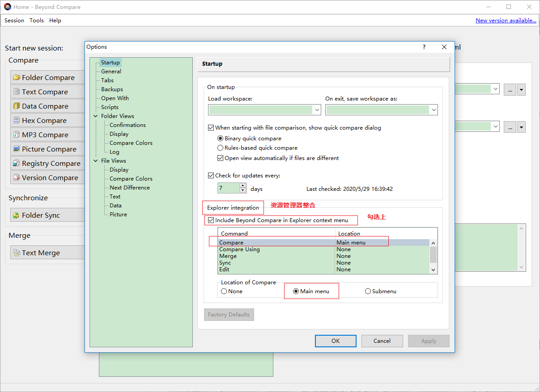Image resolution: width=540 pixels, height=392 pixels.
Task: Click the MP3 Compare music icon
Action: click(x=17, y=135)
